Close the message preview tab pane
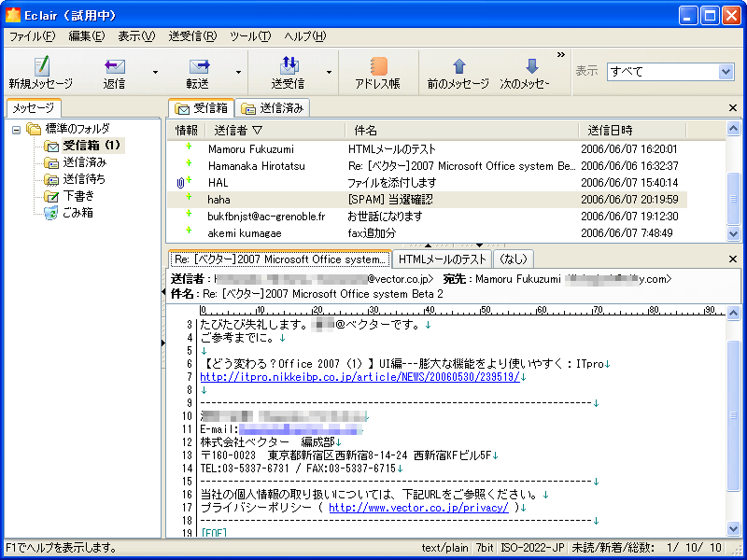The image size is (747, 560). pyautogui.click(x=733, y=259)
